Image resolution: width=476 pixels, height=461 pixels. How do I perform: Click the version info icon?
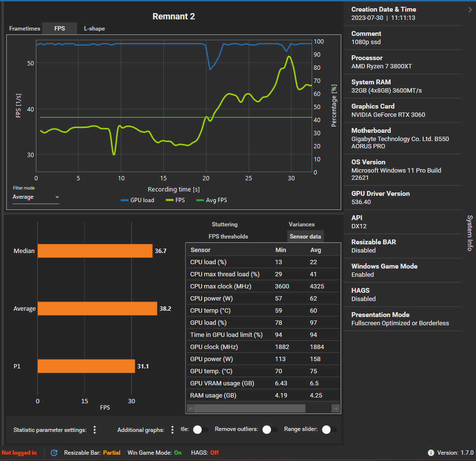tap(431, 453)
